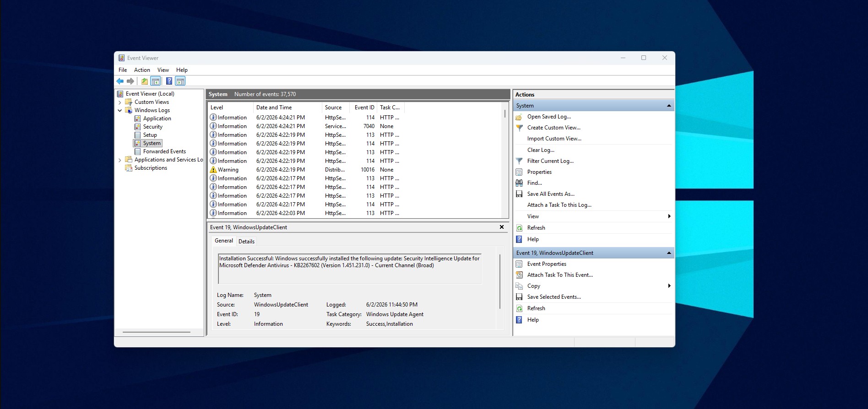Sort by Event ID column header
The image size is (868, 409).
point(364,108)
